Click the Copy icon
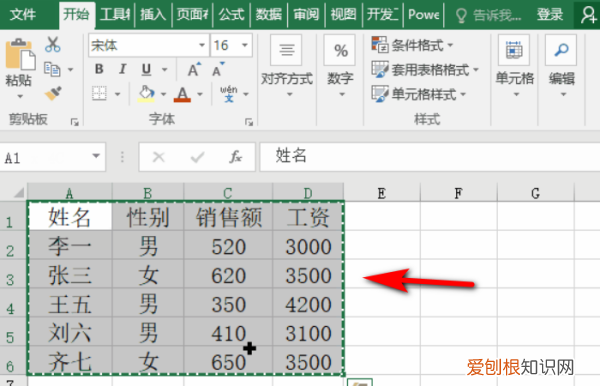This screenshot has width=600, height=386. coord(52,69)
